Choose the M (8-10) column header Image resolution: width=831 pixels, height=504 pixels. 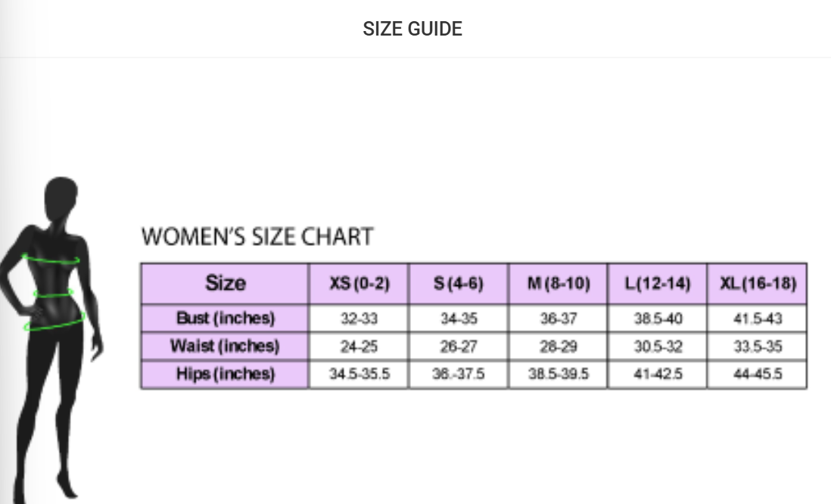point(559,284)
